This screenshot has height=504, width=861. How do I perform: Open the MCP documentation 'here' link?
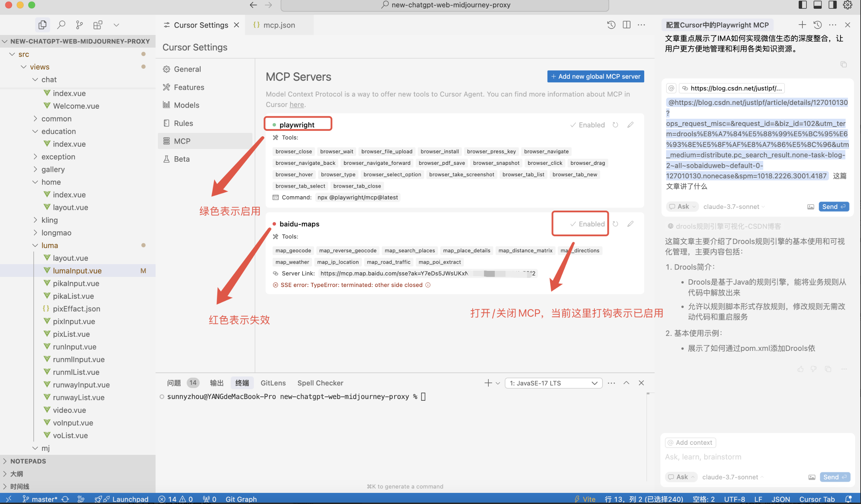[x=297, y=105]
